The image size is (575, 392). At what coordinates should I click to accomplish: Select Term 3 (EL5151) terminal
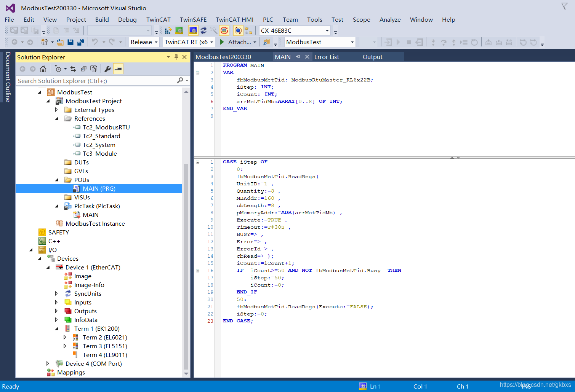click(x=105, y=346)
